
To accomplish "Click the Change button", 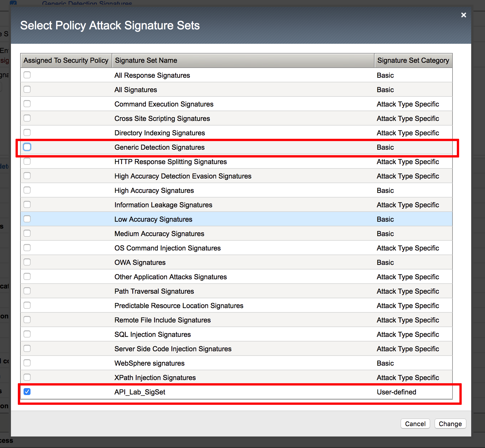I will click(450, 424).
